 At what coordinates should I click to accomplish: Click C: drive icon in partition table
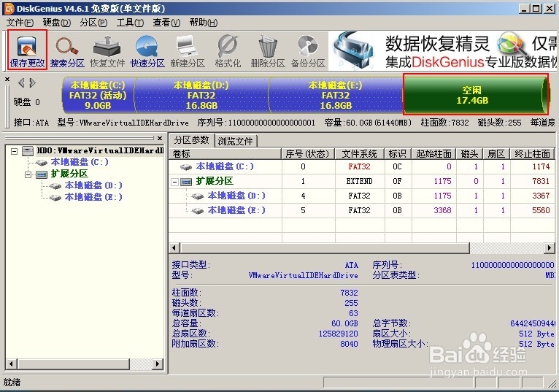pyautogui.click(x=186, y=166)
